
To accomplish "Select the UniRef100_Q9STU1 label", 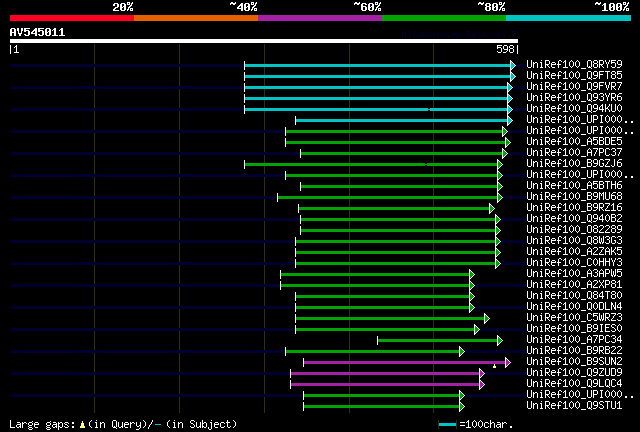I will [x=574, y=406].
